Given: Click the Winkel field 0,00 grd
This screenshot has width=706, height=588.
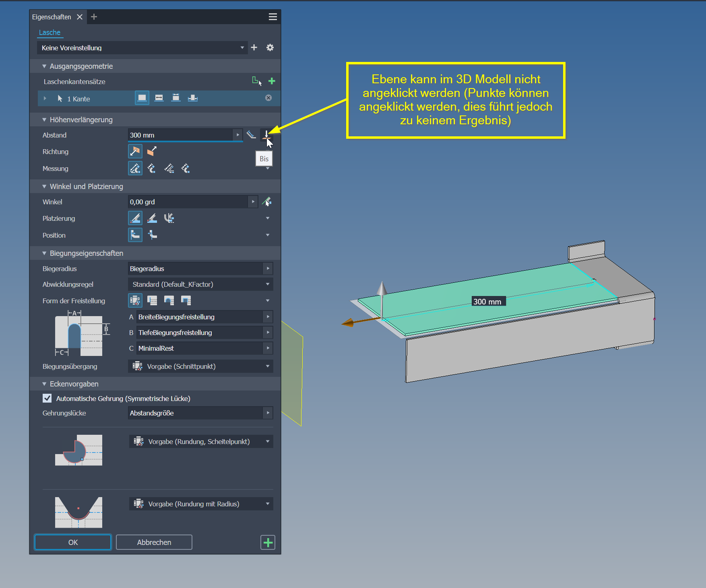Looking at the screenshot, I should [x=188, y=202].
